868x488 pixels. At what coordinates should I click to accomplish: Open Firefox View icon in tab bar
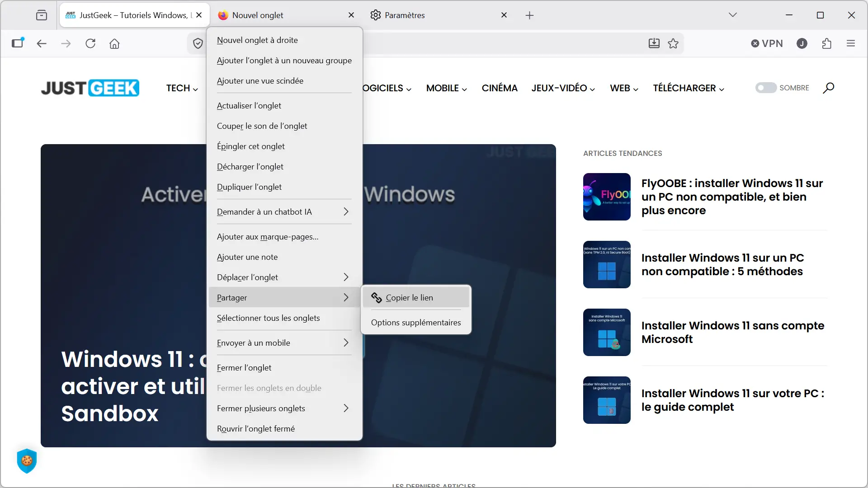point(42,15)
